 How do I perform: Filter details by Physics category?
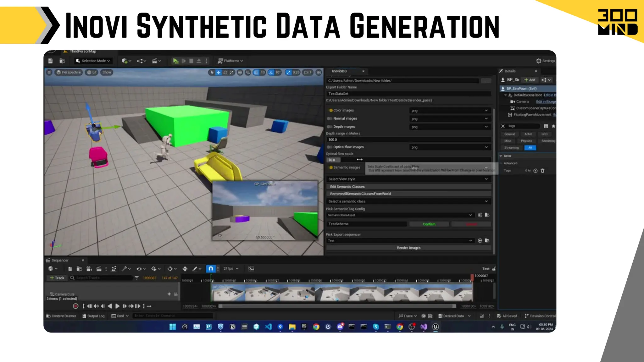pyautogui.click(x=526, y=141)
